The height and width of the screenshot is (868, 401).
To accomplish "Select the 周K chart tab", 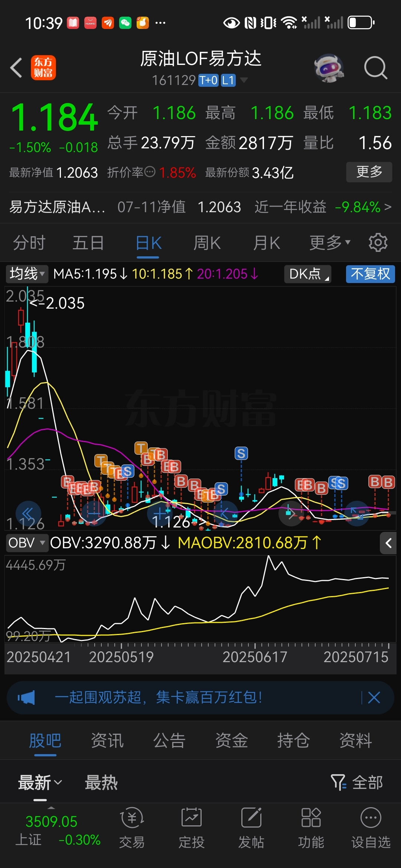I will coord(207,243).
